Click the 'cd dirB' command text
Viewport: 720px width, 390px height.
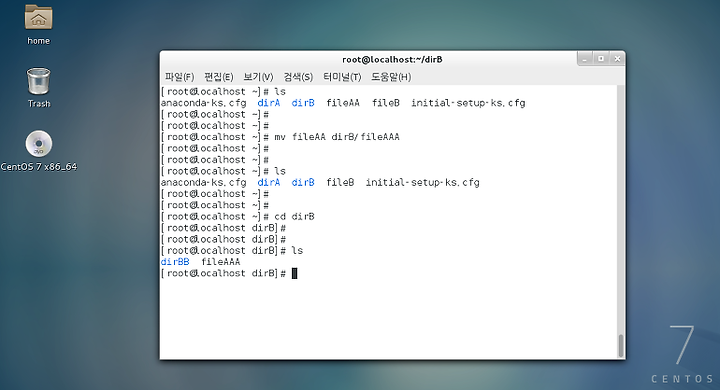[x=294, y=216]
